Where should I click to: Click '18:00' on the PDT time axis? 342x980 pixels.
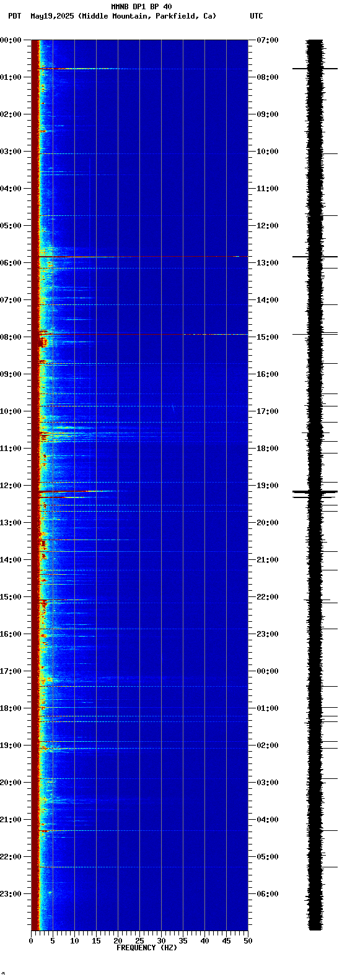pyautogui.click(x=11, y=708)
